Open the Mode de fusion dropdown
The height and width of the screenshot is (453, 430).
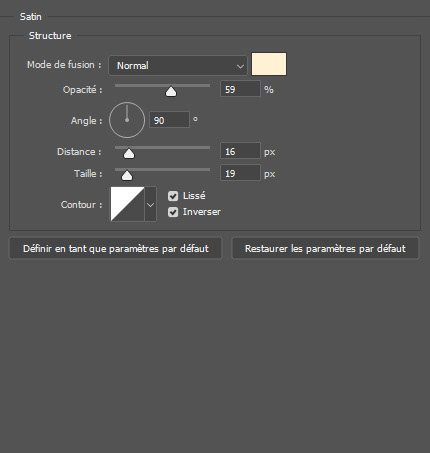coord(178,65)
